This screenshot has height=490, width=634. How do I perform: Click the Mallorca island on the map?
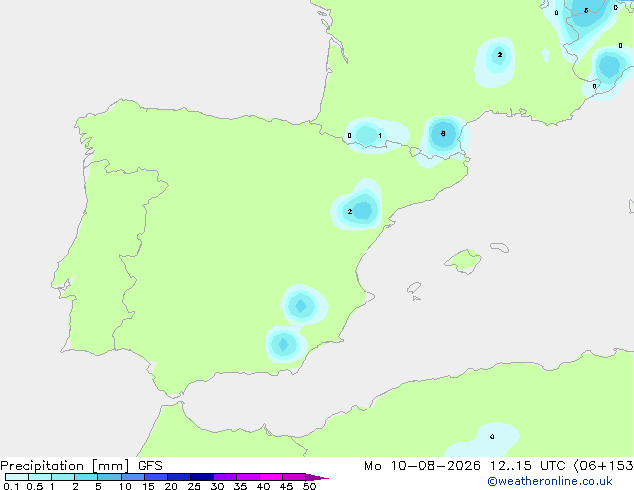pyautogui.click(x=464, y=261)
